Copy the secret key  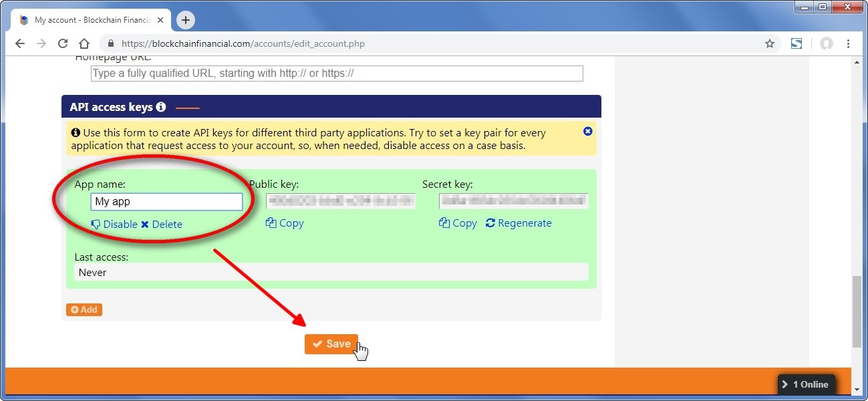point(458,223)
